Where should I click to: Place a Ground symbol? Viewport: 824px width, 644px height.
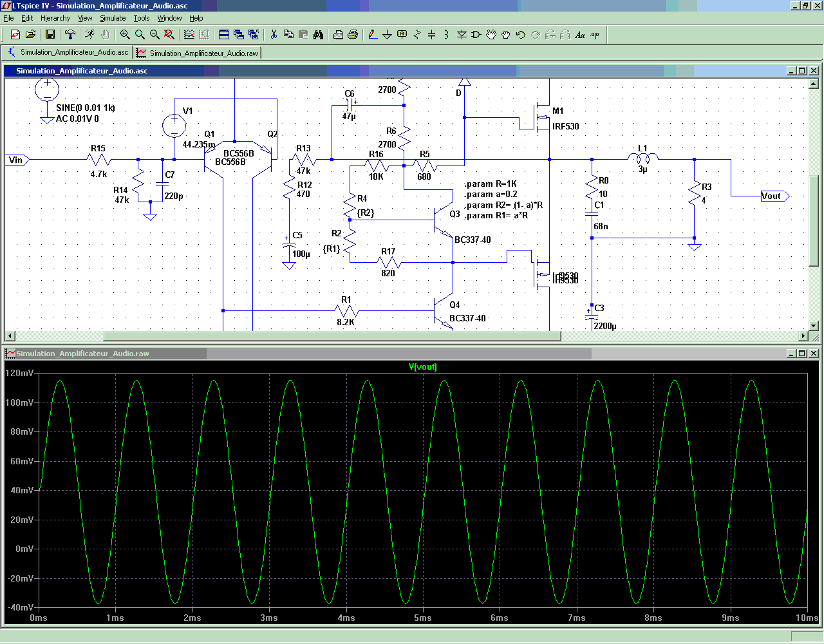point(387,35)
